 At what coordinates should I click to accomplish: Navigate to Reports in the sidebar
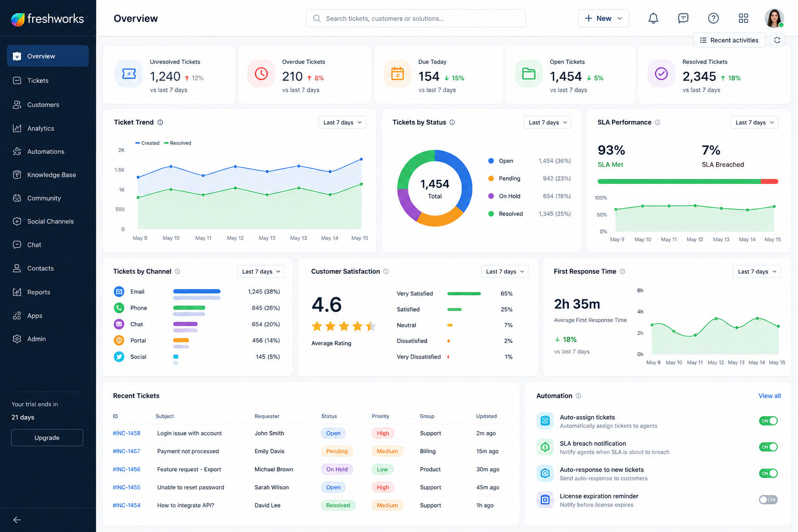tap(48, 292)
